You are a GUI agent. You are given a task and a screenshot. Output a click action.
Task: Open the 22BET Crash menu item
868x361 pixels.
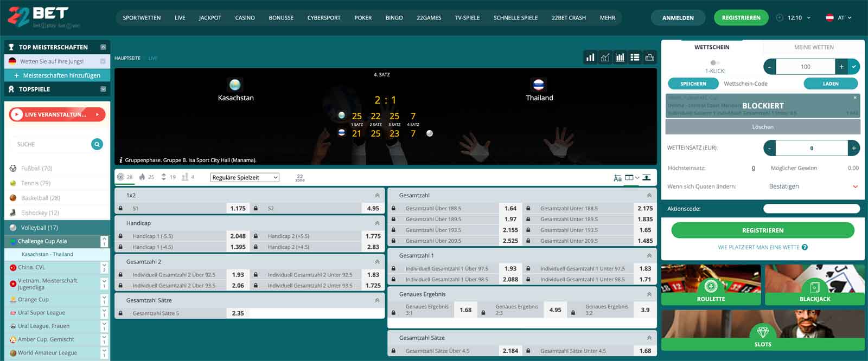(569, 18)
